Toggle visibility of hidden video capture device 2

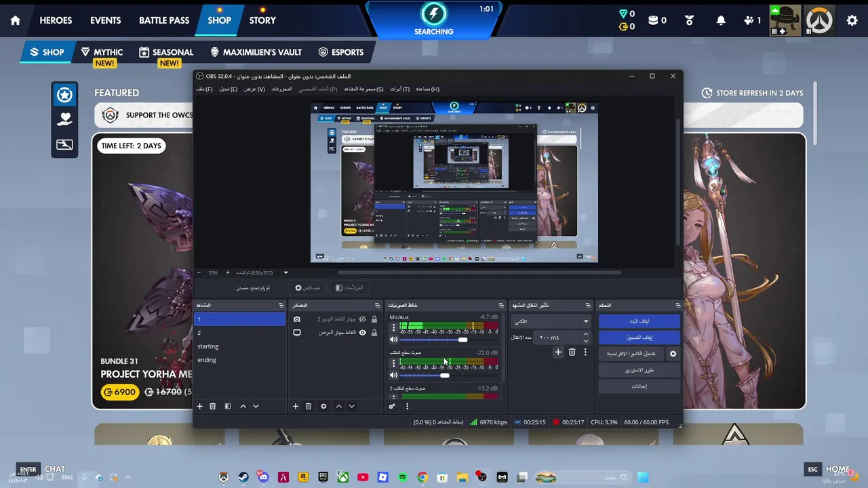[x=363, y=319]
